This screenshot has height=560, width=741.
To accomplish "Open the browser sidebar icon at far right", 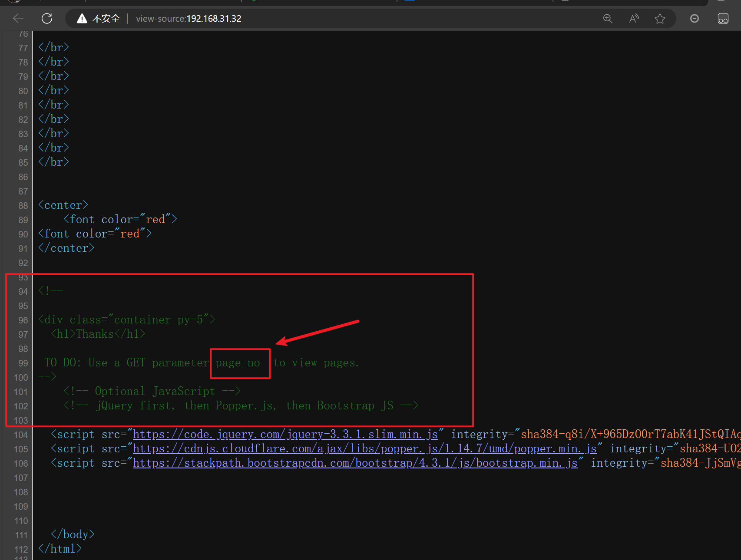I will [723, 18].
